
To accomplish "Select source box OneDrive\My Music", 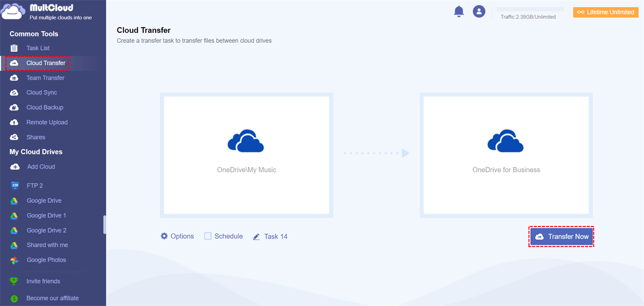I will coord(246,155).
